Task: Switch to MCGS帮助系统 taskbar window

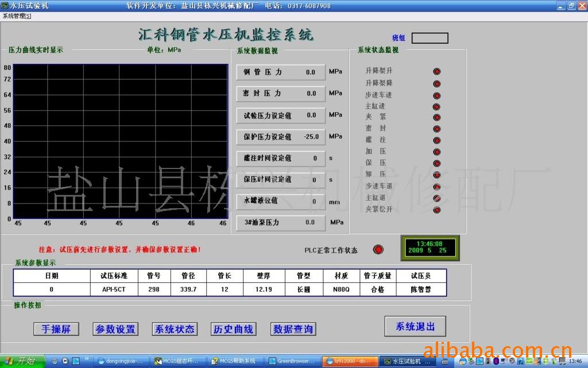Action: 236,361
